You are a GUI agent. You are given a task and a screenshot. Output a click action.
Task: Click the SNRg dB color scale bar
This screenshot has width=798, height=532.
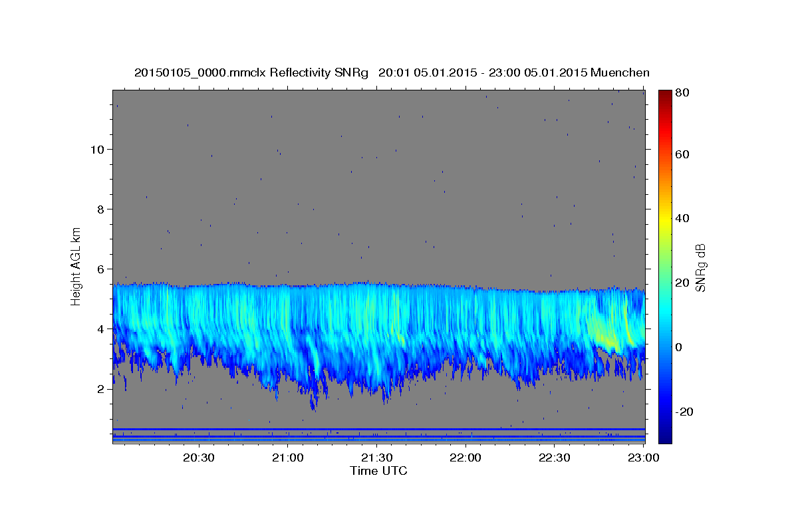point(664,267)
